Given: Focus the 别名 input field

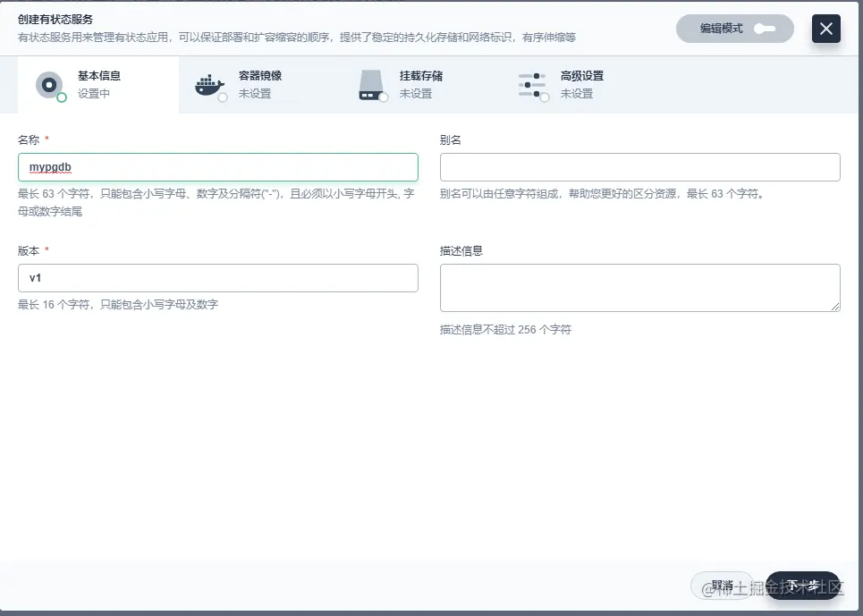Looking at the screenshot, I should coord(639,167).
